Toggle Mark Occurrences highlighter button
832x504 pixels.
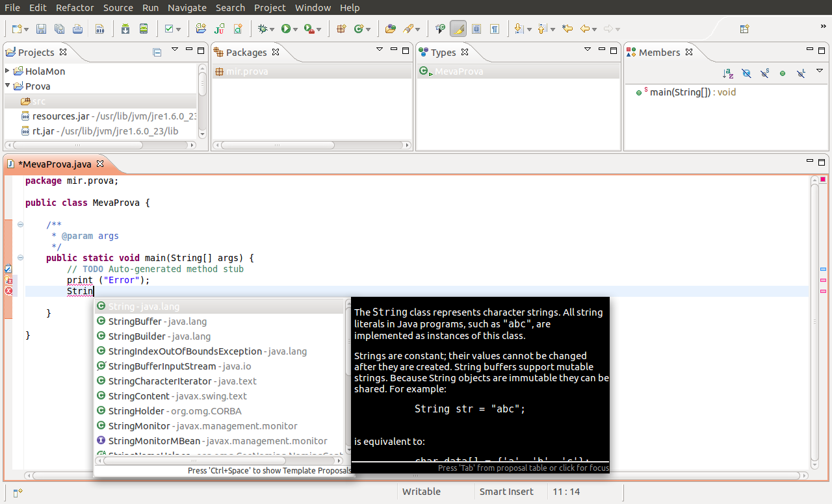(x=458, y=29)
